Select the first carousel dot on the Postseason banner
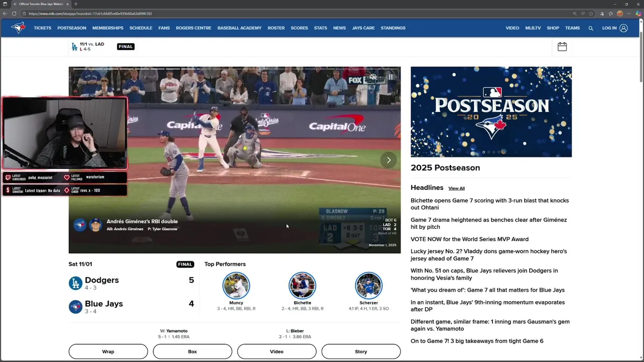Image resolution: width=644 pixels, height=362 pixels. tap(484, 152)
